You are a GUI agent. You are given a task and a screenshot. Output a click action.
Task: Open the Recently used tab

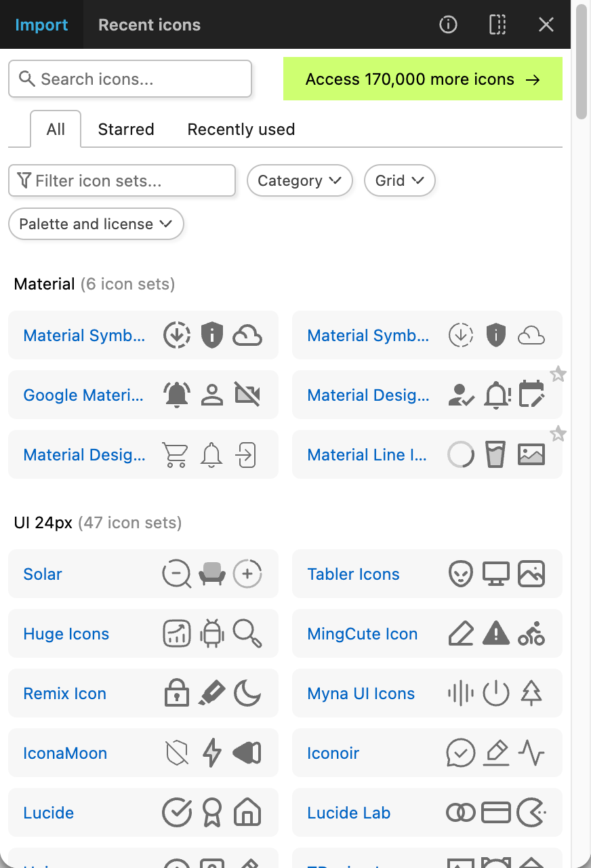[241, 129]
